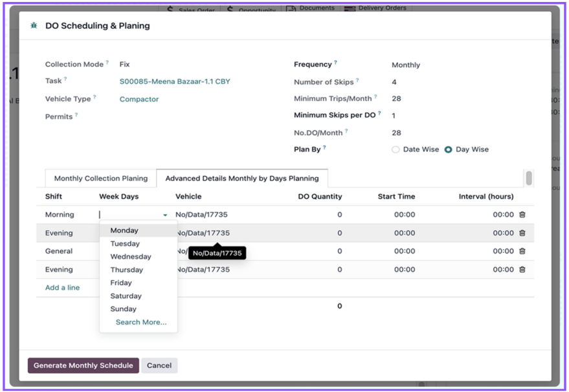Click the help icon beside Vehicle Type

pyautogui.click(x=95, y=98)
